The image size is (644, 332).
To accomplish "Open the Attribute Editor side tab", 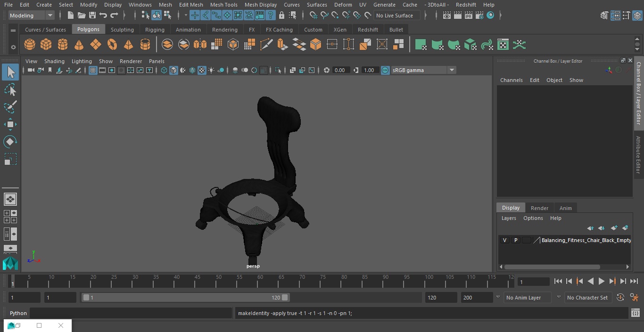I will click(638, 155).
